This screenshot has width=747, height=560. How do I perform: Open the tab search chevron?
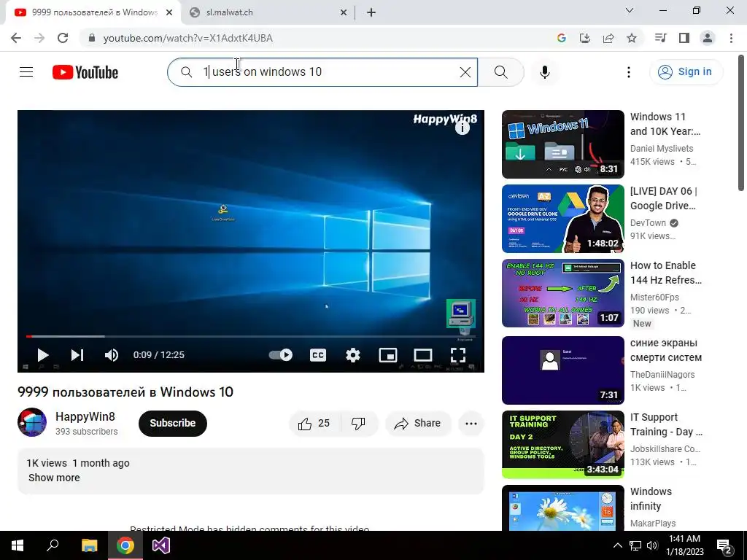click(x=630, y=10)
